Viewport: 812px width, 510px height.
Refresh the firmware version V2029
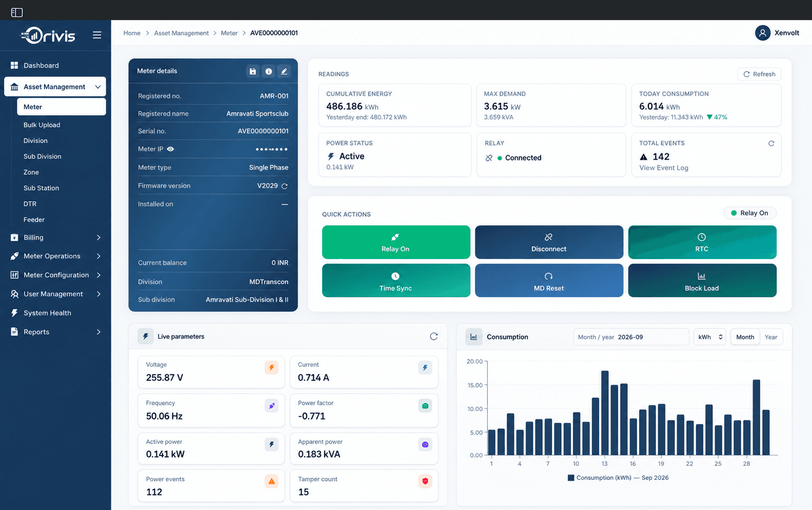[x=285, y=186]
